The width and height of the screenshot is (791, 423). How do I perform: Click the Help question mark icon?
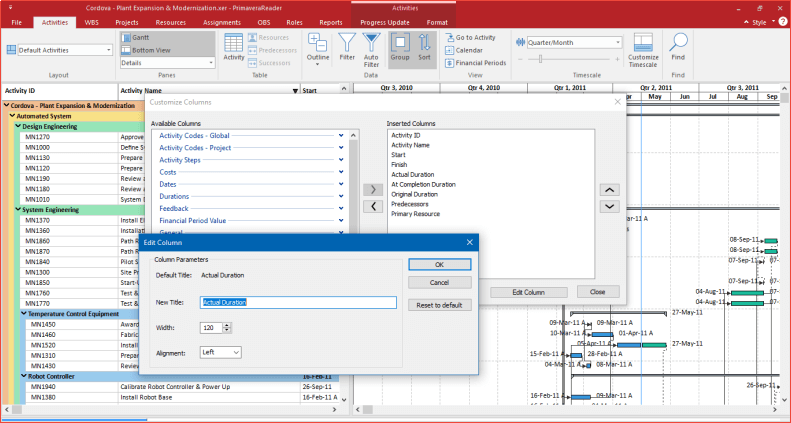(x=782, y=22)
